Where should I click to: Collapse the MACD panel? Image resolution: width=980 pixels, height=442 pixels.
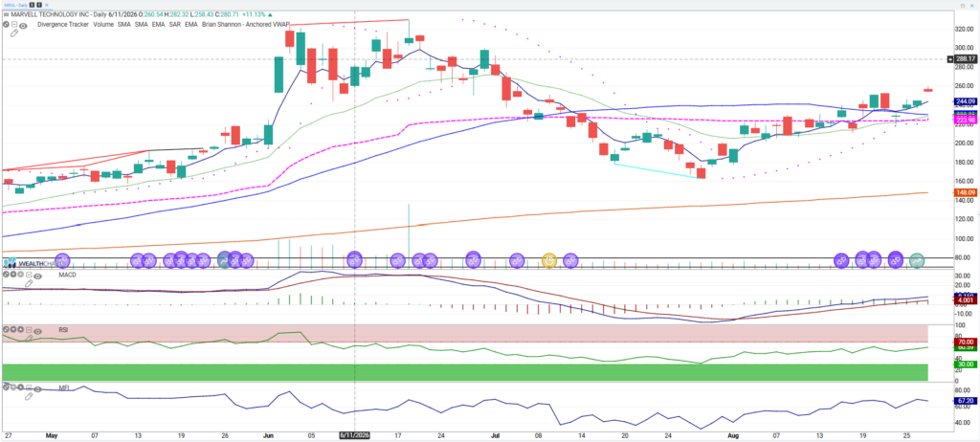[x=29, y=275]
